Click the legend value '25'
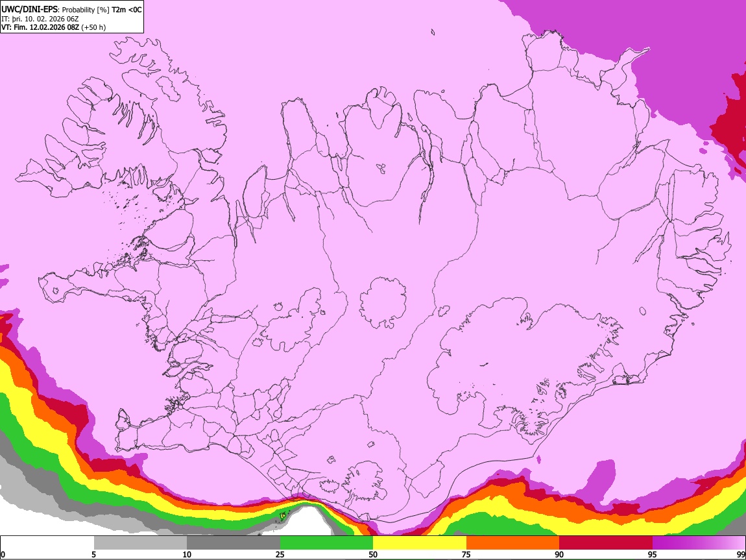The image size is (746, 560). pyautogui.click(x=280, y=554)
